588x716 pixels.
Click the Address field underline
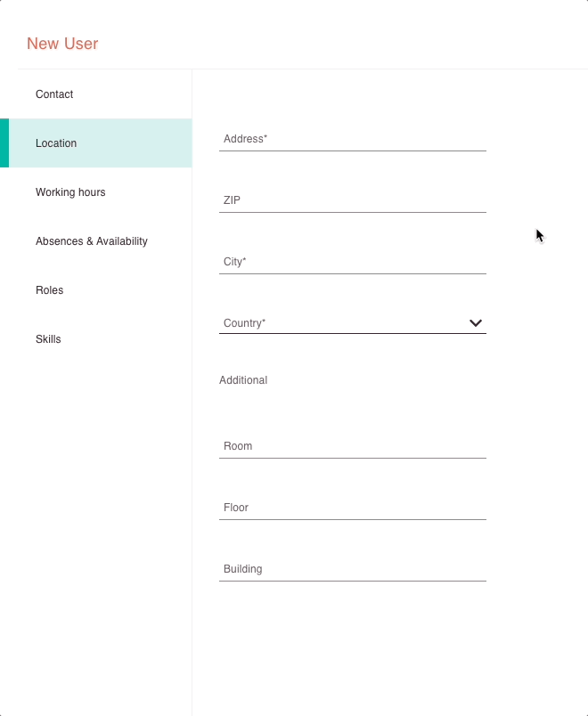pyautogui.click(x=352, y=151)
